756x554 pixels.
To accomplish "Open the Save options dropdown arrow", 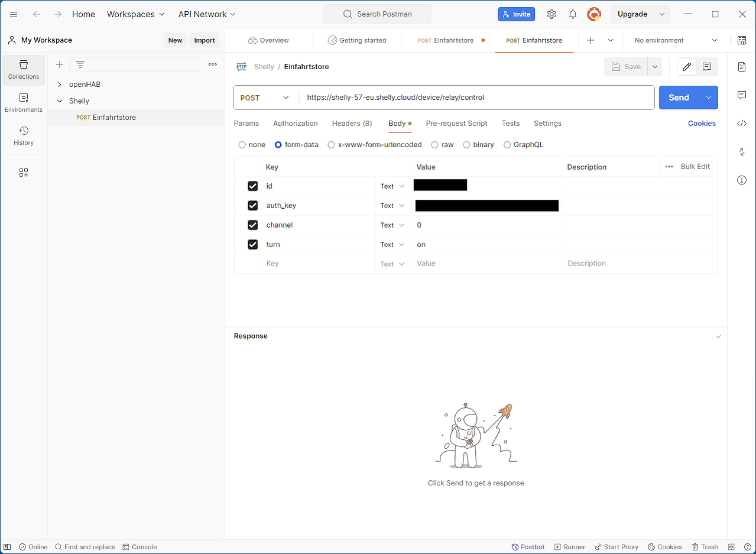I will point(655,67).
